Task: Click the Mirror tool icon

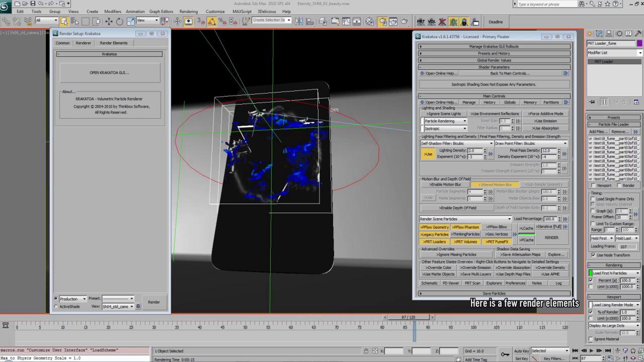Action: coord(299,22)
